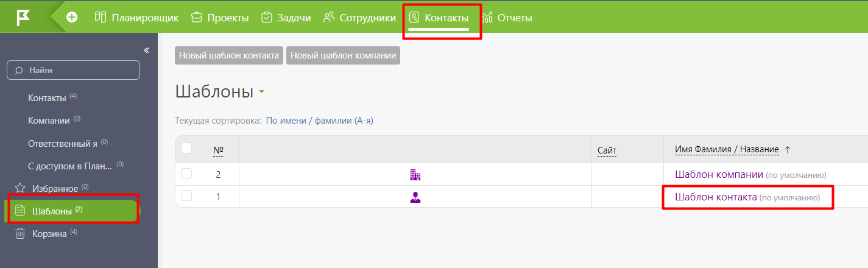868x268 pixels.
Task: Sort by Имя Фамилия / Название header
Action: [727, 150]
